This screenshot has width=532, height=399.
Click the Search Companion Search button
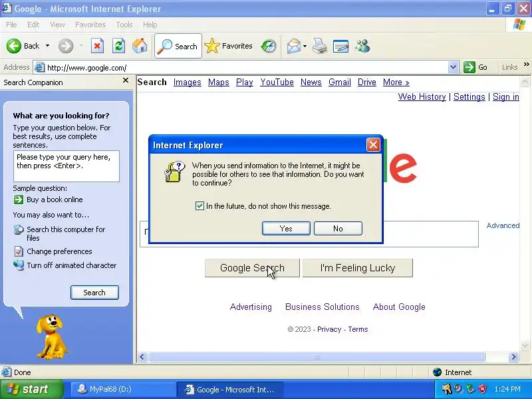94,293
